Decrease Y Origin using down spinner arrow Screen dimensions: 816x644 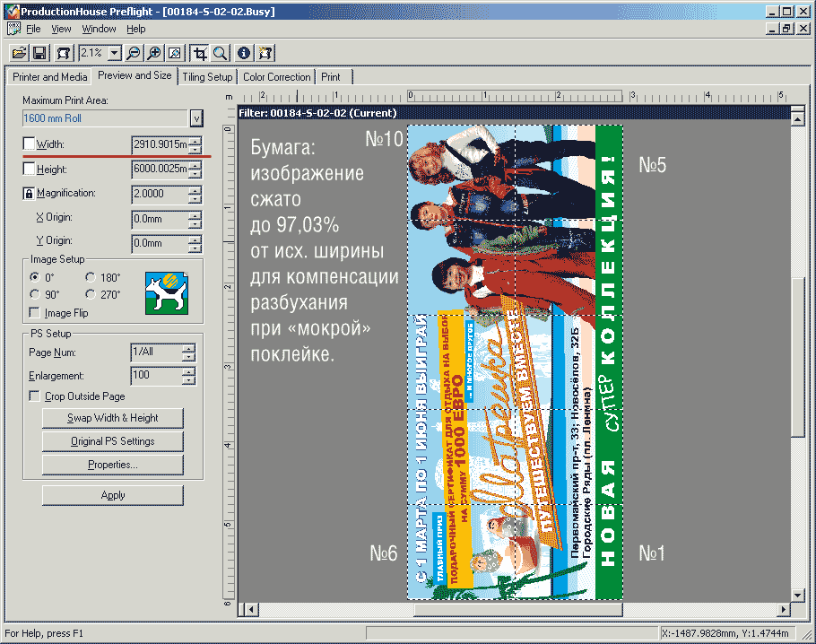(x=195, y=248)
